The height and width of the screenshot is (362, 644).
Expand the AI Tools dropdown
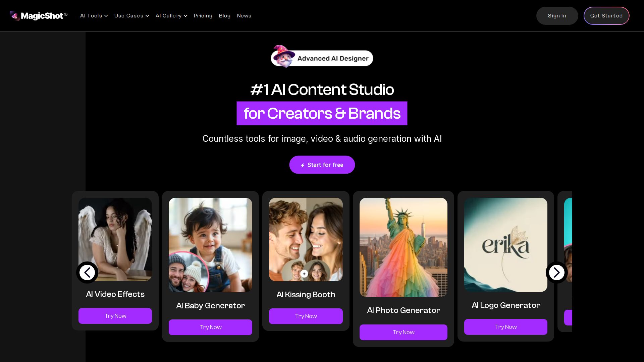(94, 16)
